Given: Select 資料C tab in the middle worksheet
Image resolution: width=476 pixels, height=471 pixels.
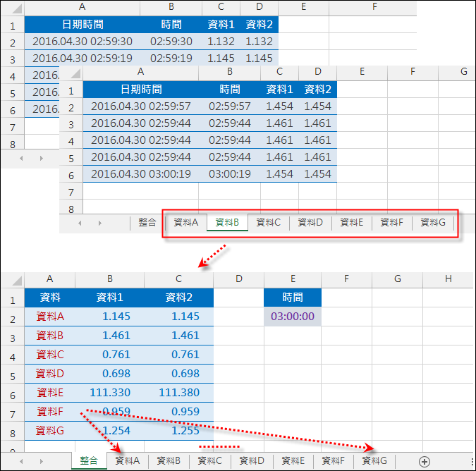Looking at the screenshot, I should pos(269,222).
